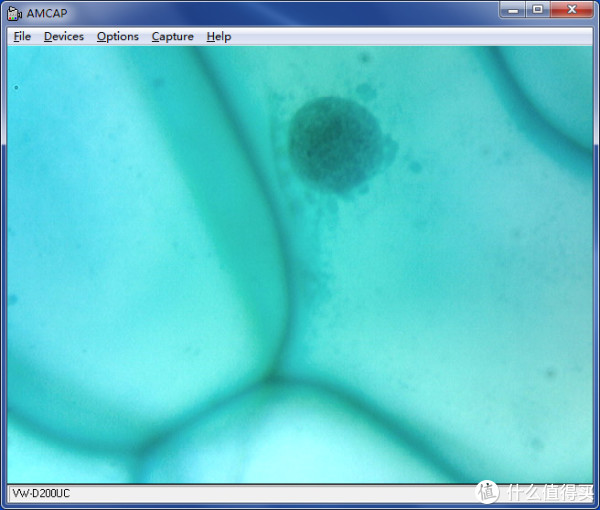Click the AMCAP application icon in title bar
Image resolution: width=600 pixels, height=510 pixels.
pyautogui.click(x=14, y=13)
